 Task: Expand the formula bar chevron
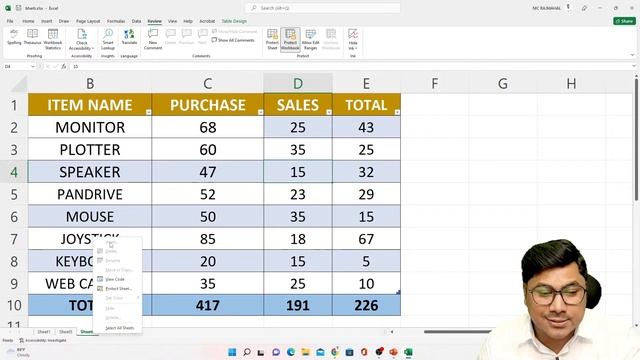pos(633,66)
